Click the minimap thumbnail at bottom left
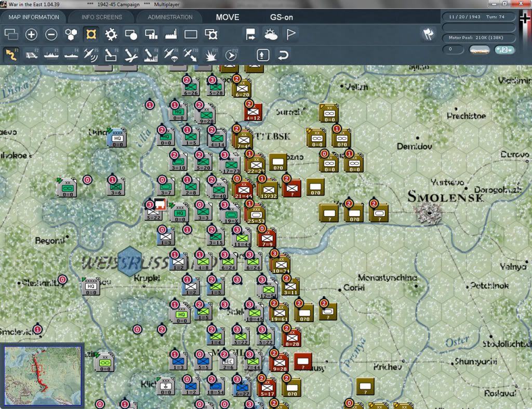The width and height of the screenshot is (532, 409). (43, 376)
